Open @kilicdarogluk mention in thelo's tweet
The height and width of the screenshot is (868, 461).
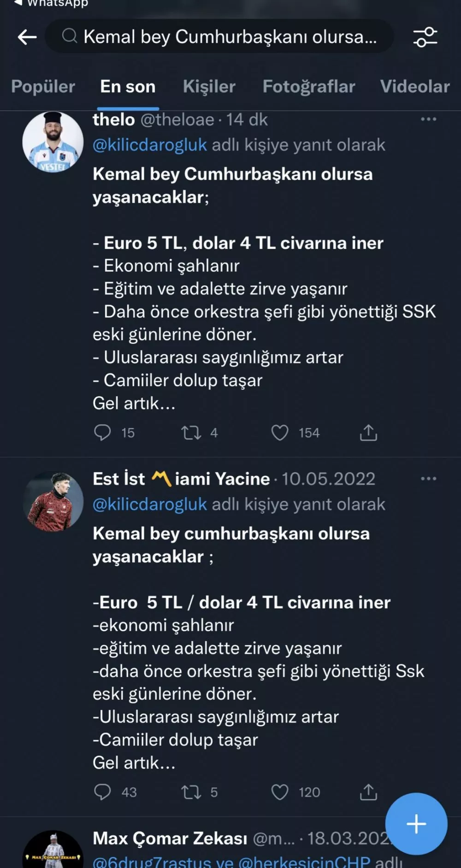coord(150,145)
